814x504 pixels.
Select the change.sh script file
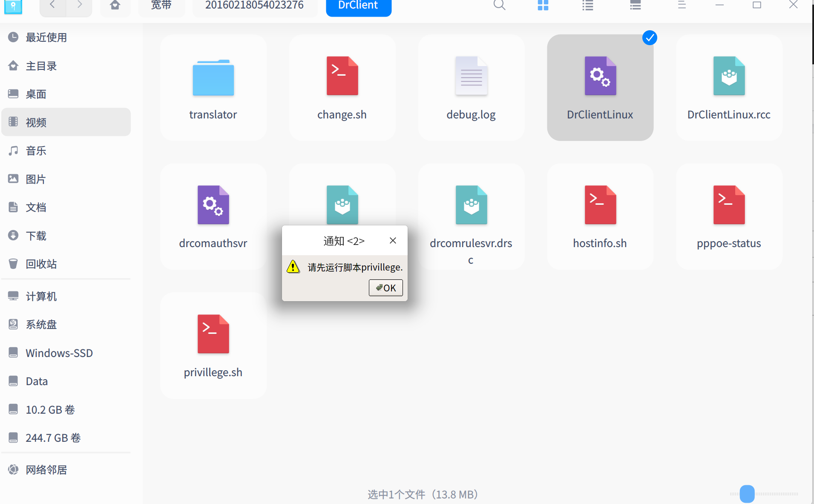(342, 87)
